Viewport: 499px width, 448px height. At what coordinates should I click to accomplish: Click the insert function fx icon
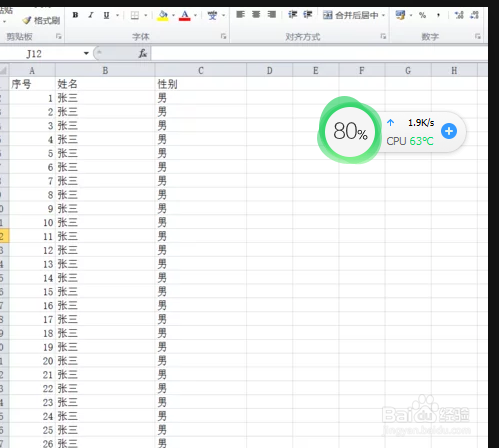tap(143, 53)
